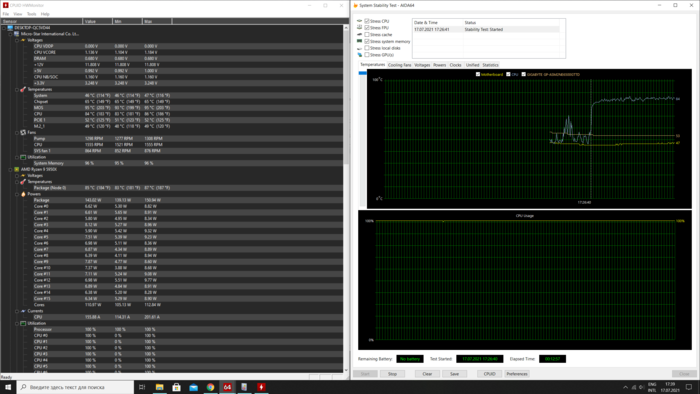Click the Utilization chip icon under Micro-Star
This screenshot has width=700, height=394.
(23, 157)
